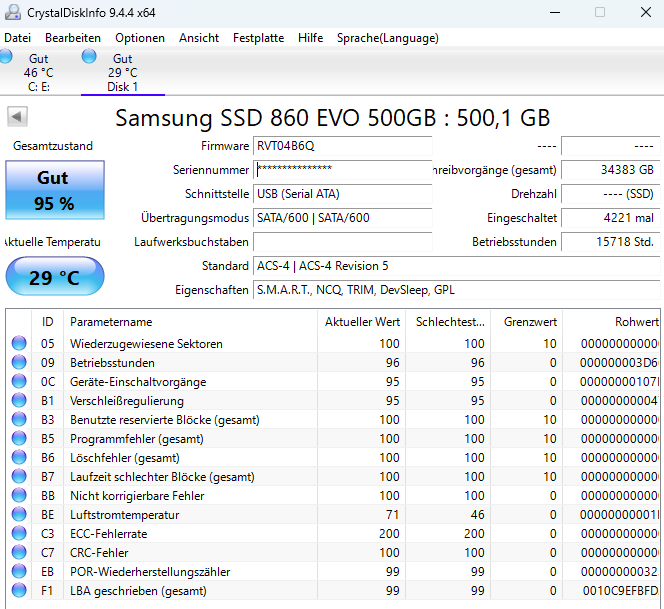Click the Schlechtest... column header
The width and height of the screenshot is (664, 609).
tap(448, 322)
